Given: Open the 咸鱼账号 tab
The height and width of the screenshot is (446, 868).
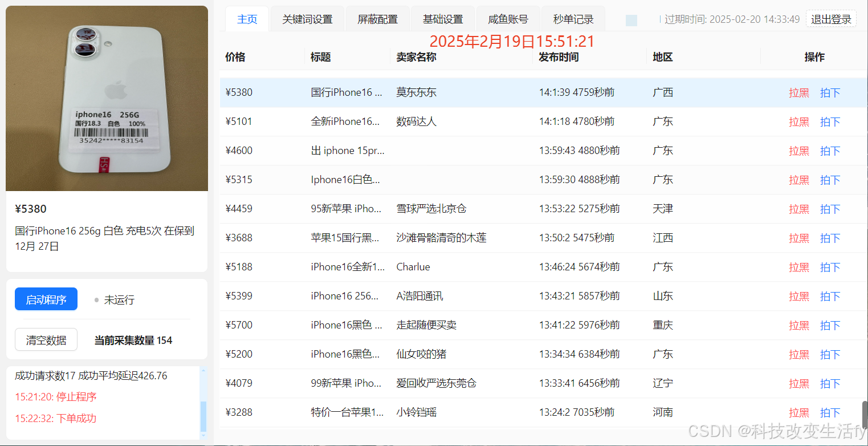Looking at the screenshot, I should coord(508,19).
